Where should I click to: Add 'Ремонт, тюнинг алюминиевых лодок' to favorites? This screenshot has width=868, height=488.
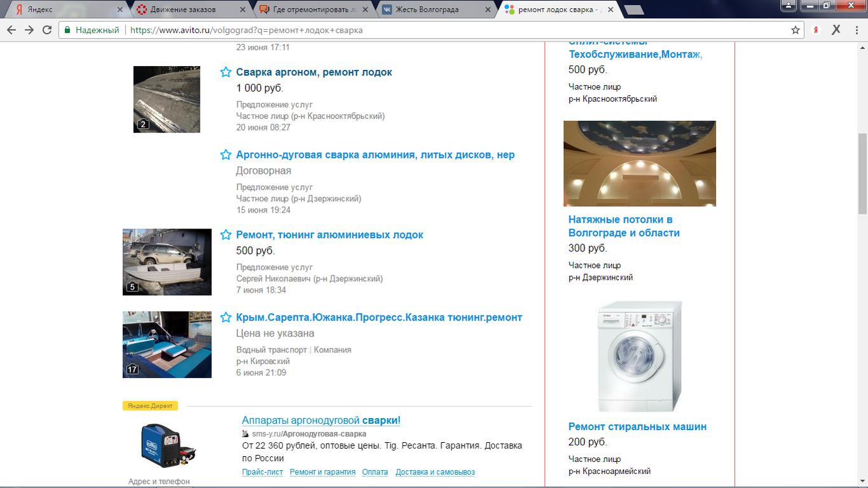tap(226, 235)
